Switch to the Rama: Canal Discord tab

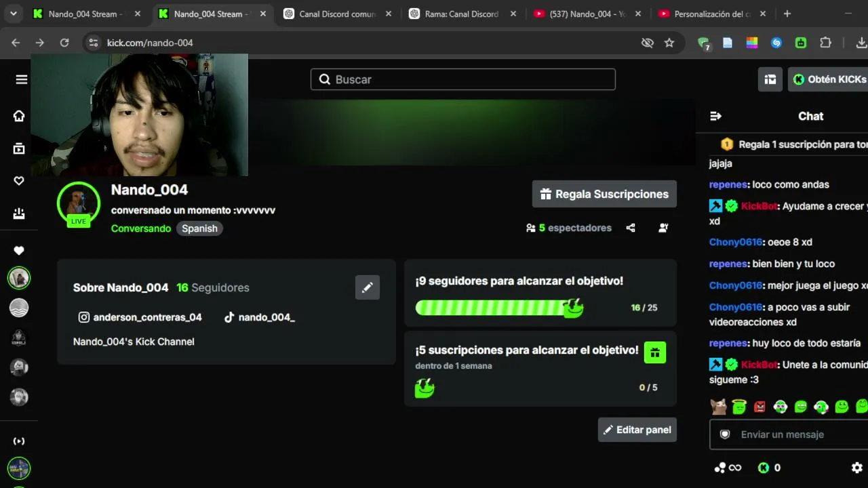pos(463,14)
